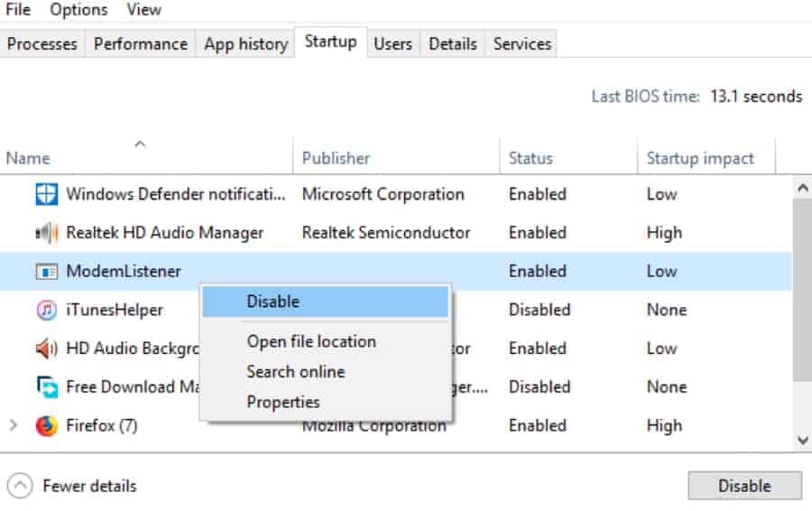
Task: Click None impact in Free Download Manager row
Action: click(x=667, y=386)
